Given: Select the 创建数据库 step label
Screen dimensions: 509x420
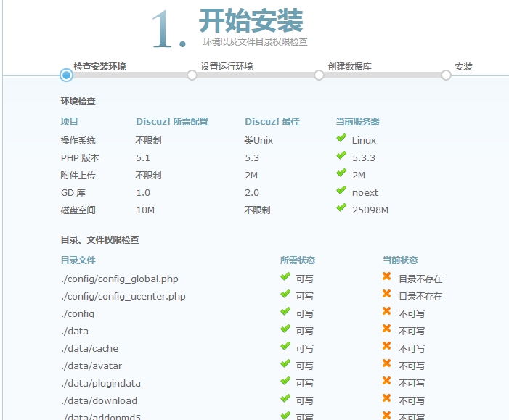Looking at the screenshot, I should coord(349,67).
